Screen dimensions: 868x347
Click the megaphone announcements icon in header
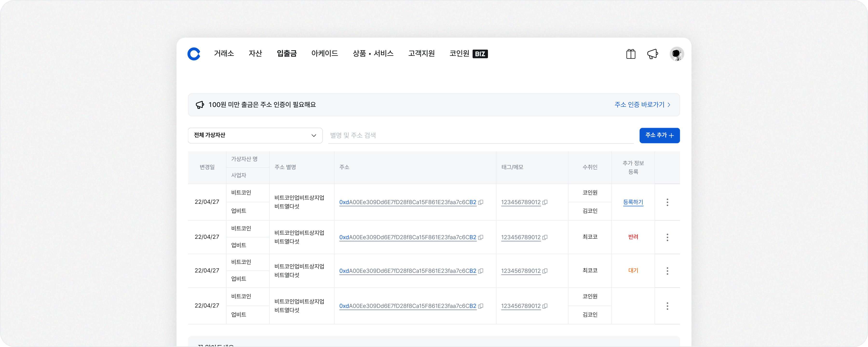coord(652,54)
